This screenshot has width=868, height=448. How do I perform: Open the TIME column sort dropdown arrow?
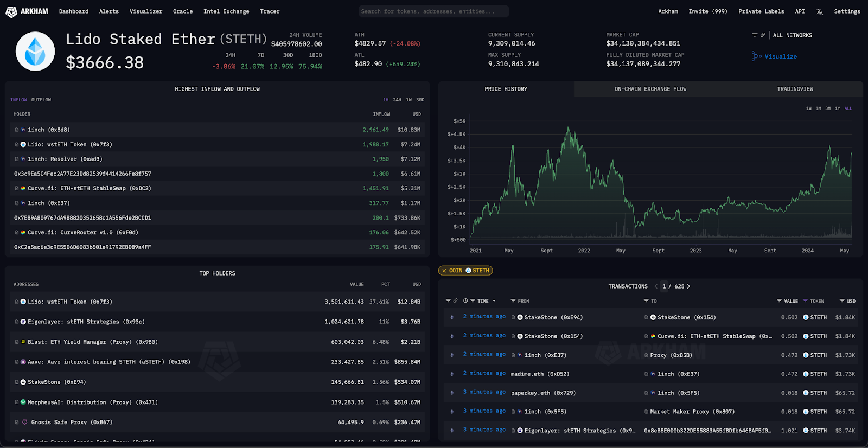494,301
